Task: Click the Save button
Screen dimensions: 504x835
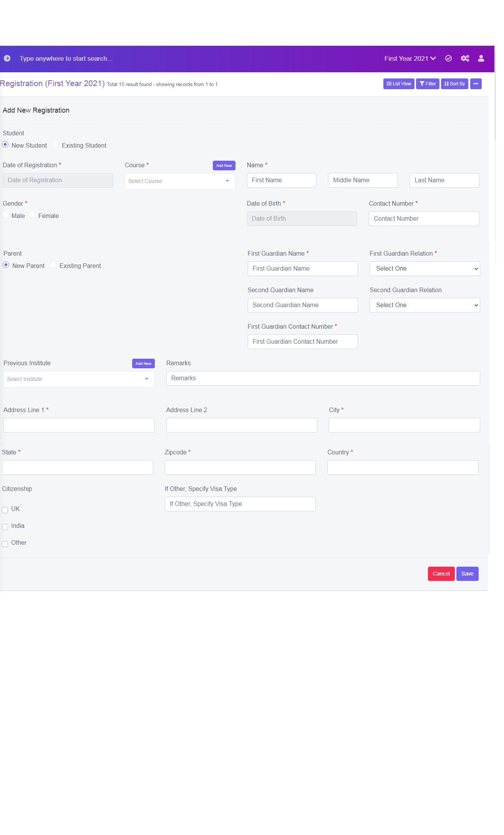Action: click(x=467, y=574)
